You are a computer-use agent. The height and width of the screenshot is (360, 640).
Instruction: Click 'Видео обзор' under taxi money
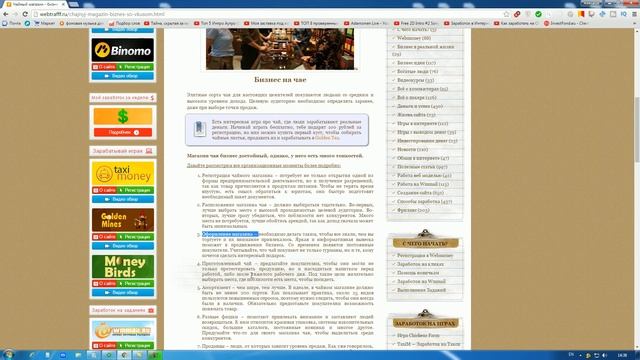(123, 199)
